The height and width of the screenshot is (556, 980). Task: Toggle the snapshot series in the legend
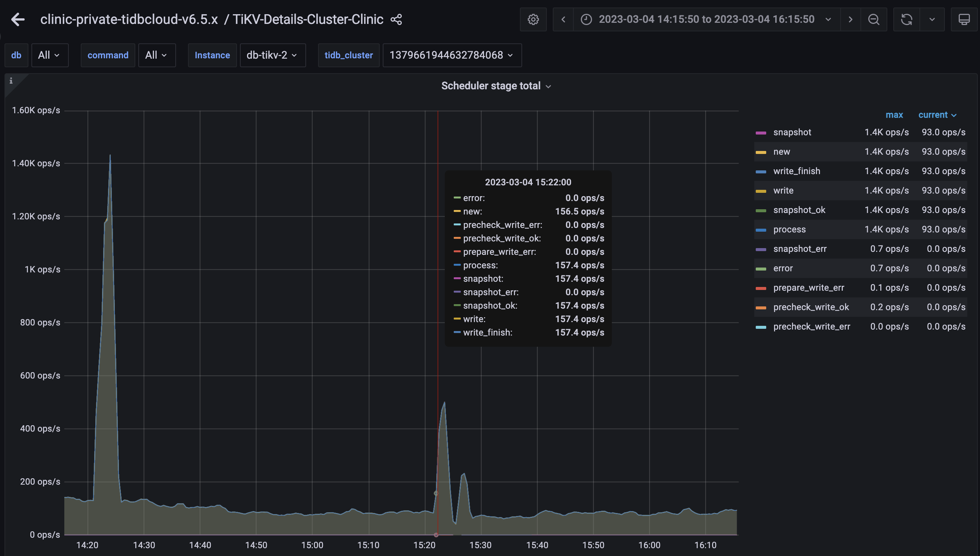[x=792, y=132]
